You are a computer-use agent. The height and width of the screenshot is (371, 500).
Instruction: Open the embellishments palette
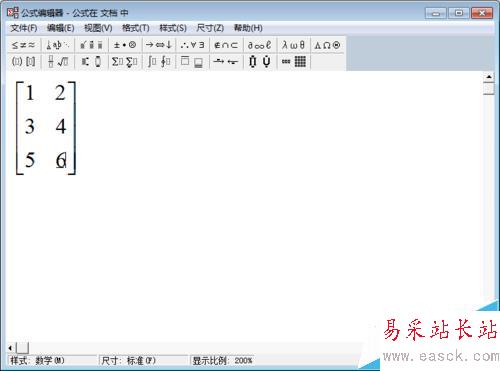[92, 45]
